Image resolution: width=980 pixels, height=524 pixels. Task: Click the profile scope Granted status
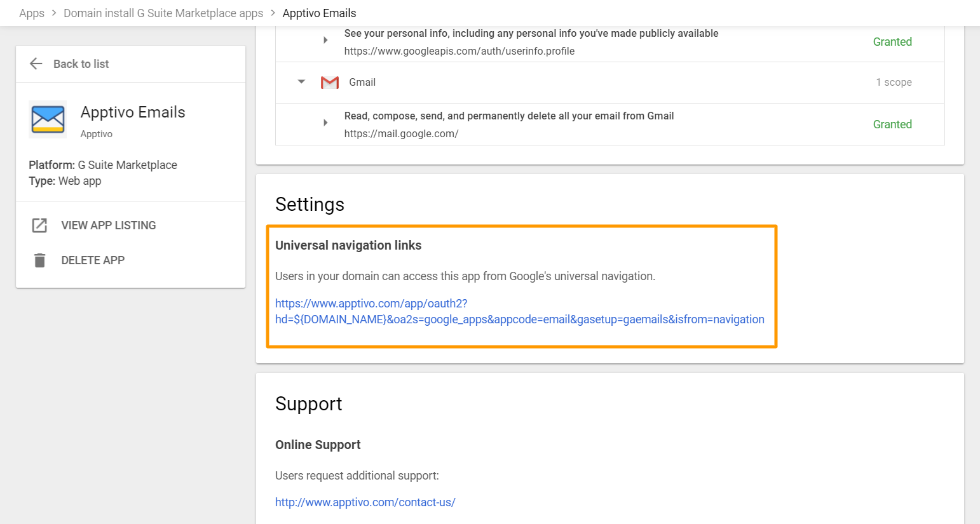point(892,42)
